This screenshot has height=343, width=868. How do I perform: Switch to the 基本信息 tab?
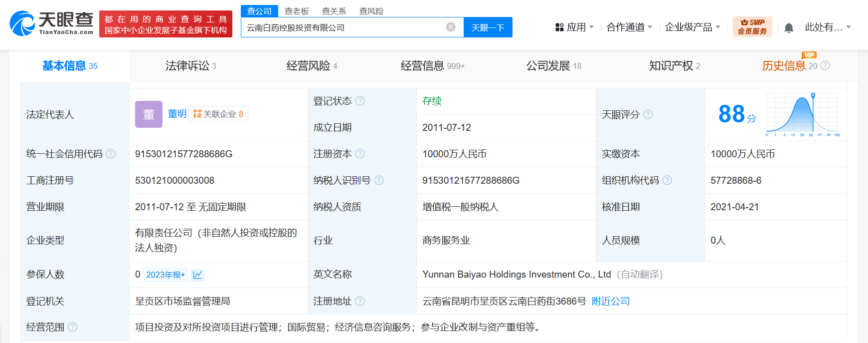point(70,66)
